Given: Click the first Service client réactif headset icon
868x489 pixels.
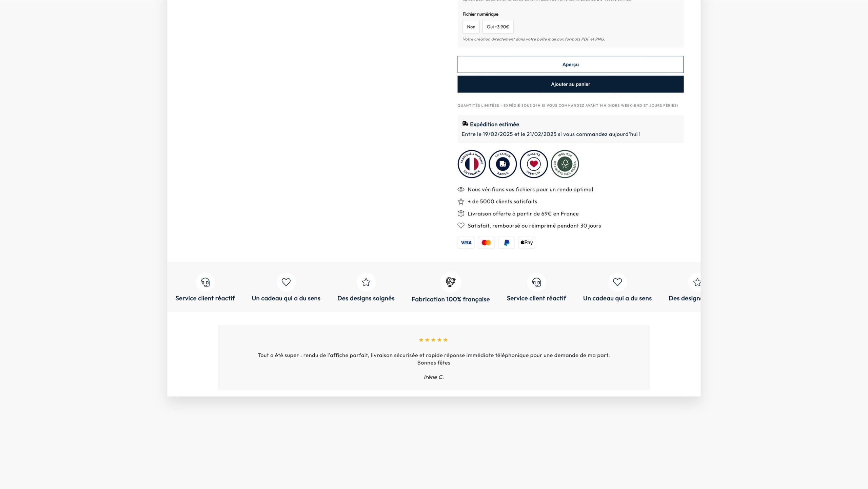Looking at the screenshot, I should tap(205, 282).
